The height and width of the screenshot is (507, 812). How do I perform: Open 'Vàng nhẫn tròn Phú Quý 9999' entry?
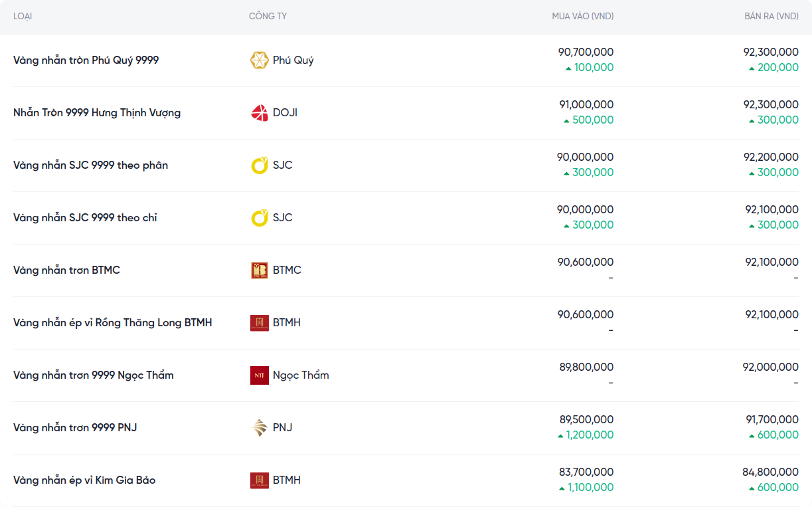[x=86, y=60]
